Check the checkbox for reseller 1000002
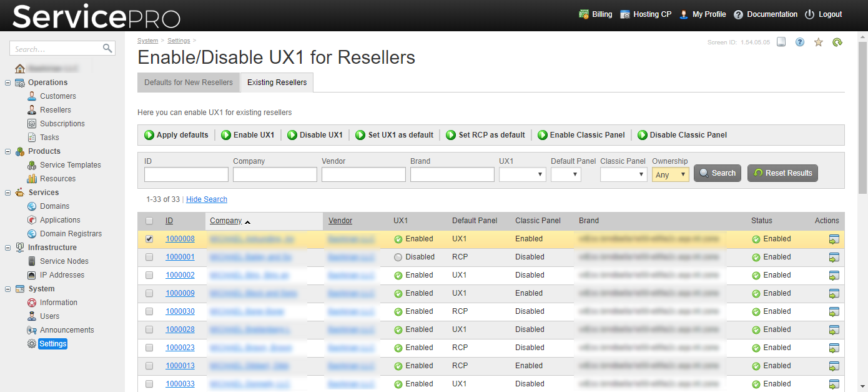The image size is (868, 392). pyautogui.click(x=149, y=275)
